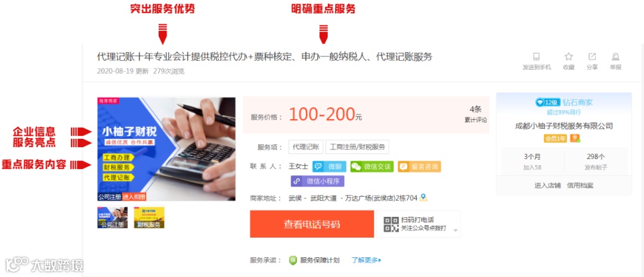Expand the scan-to-call dropdown arrow
This screenshot has width=644, height=277.
coord(455,230)
